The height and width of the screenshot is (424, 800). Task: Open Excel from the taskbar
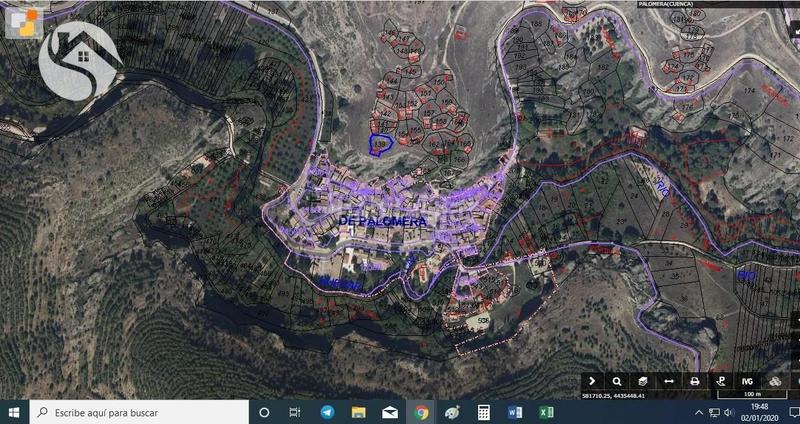546,412
